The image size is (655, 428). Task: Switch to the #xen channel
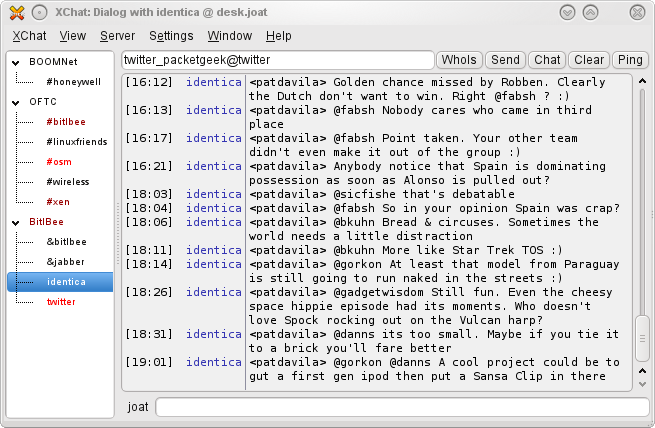(58, 202)
